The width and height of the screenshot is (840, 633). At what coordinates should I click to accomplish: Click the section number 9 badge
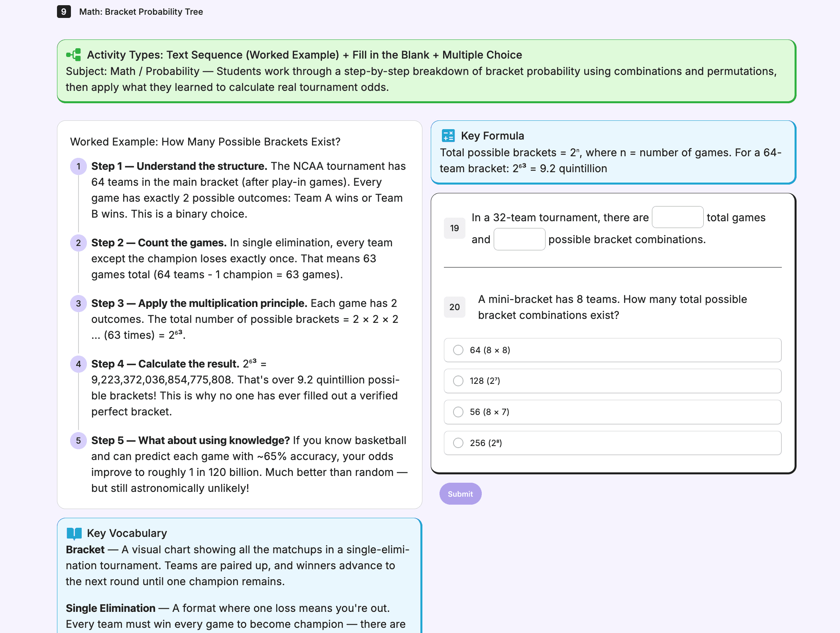[x=64, y=12]
